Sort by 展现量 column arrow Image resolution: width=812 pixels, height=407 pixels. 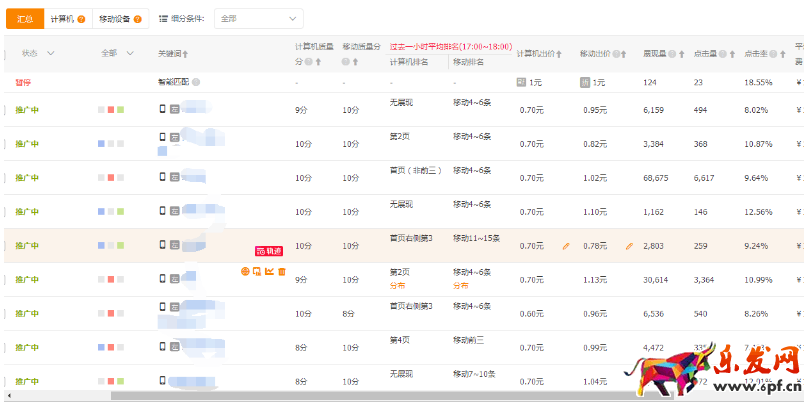(680, 54)
